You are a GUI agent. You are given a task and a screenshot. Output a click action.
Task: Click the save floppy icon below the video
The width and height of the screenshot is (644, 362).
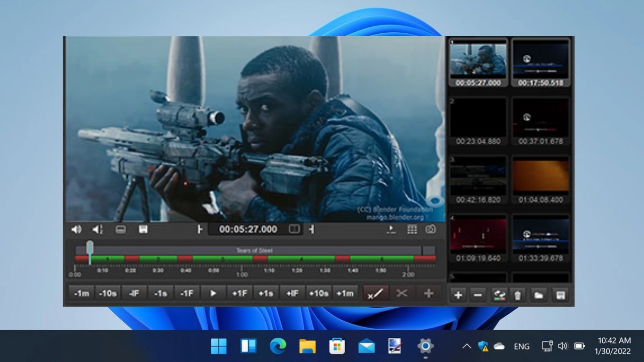coord(143,229)
